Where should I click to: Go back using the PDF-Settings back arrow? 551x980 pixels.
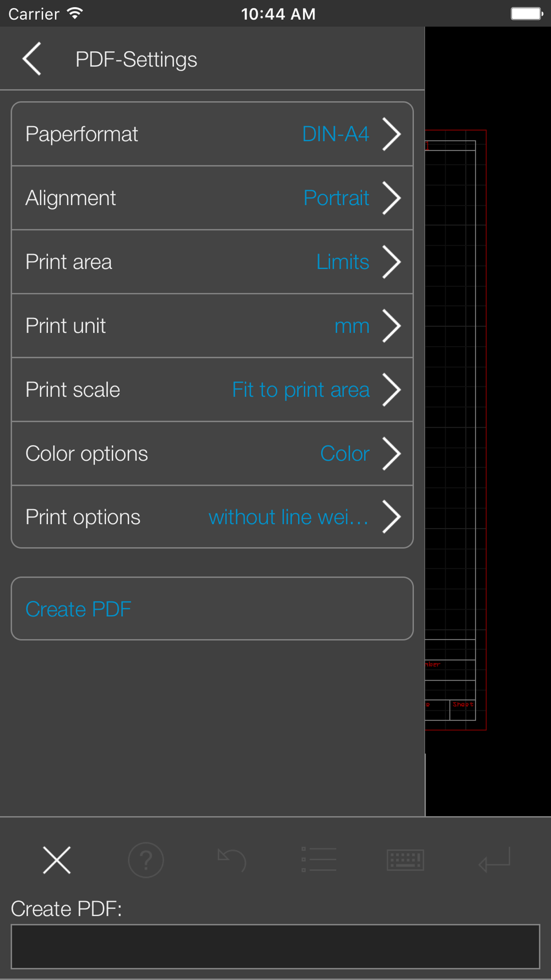[32, 59]
